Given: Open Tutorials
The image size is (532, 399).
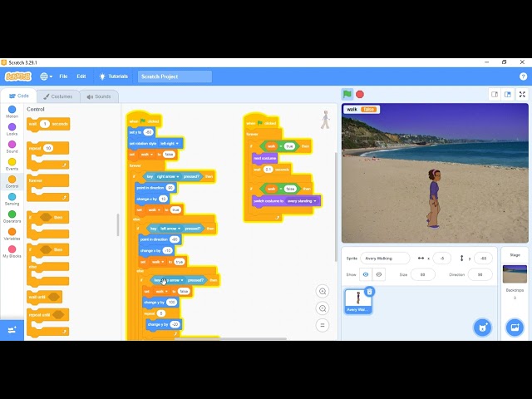Looking at the screenshot, I should pyautogui.click(x=113, y=76).
